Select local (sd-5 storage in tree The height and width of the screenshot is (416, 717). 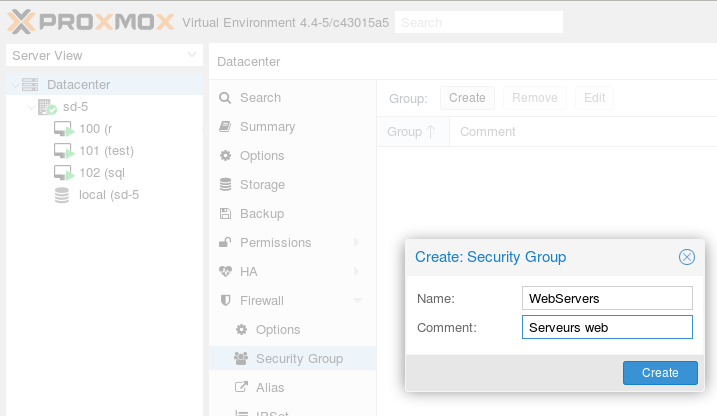pos(104,195)
